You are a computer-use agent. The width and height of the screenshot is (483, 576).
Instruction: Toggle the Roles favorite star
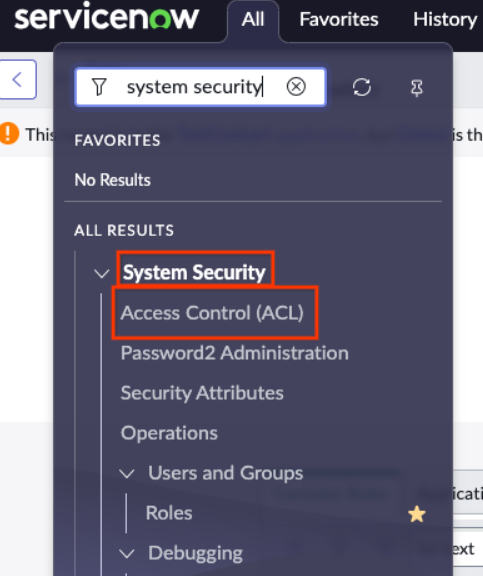(x=417, y=514)
